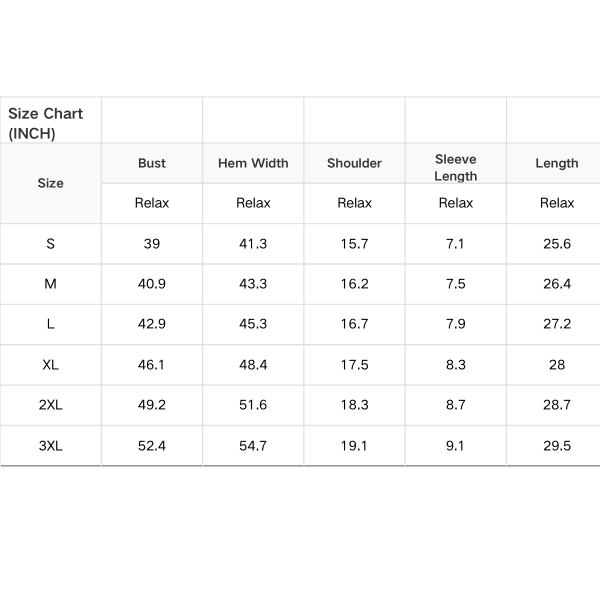This screenshot has width=600, height=600.
Task: Click the Relax cell under Bust
Action: pos(152,203)
